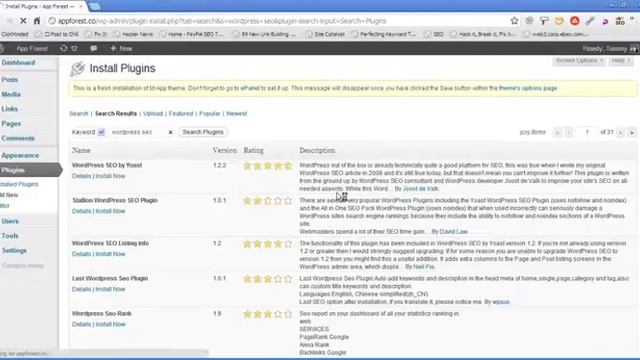Edit the current page number field
The width and height of the screenshot is (640, 360).
point(587,132)
